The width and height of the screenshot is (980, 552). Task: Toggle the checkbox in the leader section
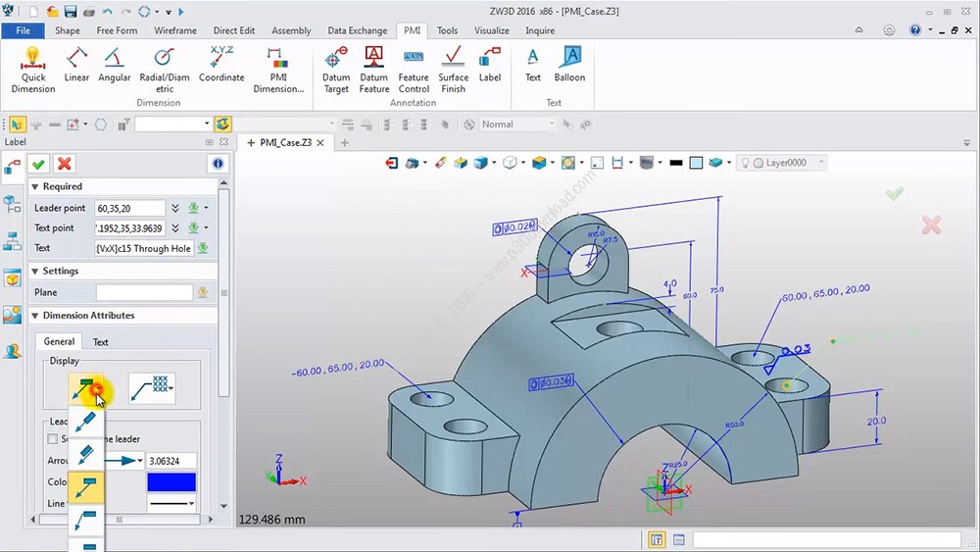[53, 439]
